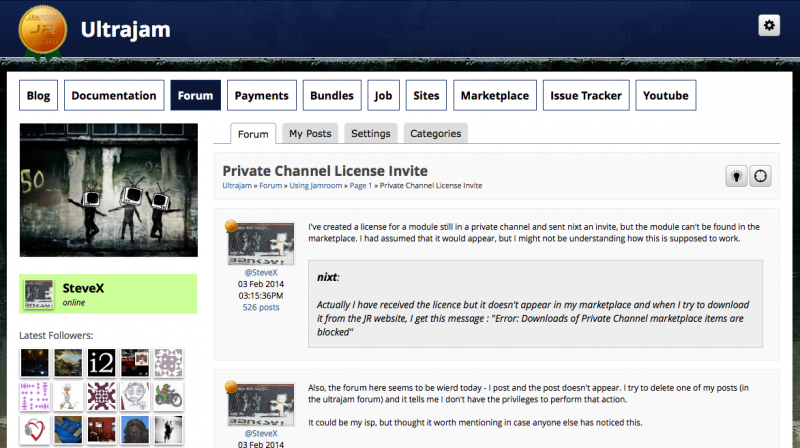
Task: Click @SteveX link under first post avatar
Action: 261,272
